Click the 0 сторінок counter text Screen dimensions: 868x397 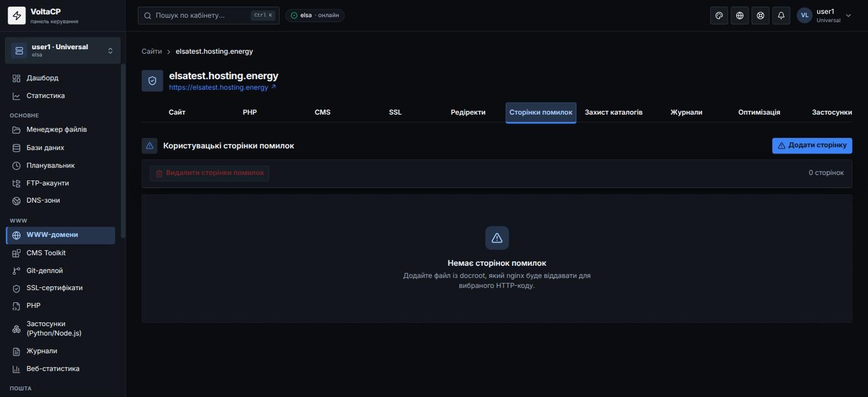(826, 173)
